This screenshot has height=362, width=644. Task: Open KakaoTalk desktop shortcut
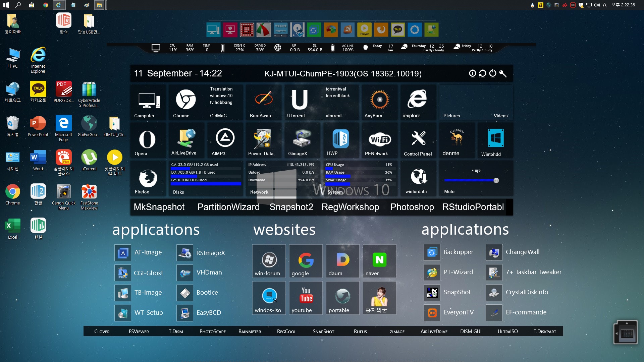38,92
